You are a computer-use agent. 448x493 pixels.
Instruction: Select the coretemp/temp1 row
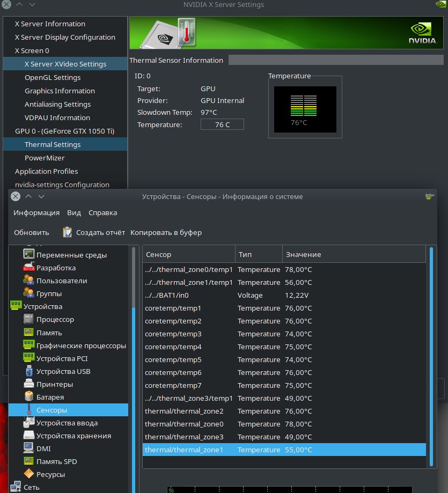[284, 308]
